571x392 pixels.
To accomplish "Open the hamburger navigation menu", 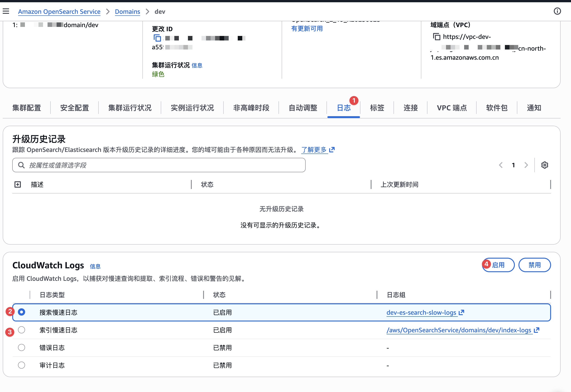I will pos(6,11).
